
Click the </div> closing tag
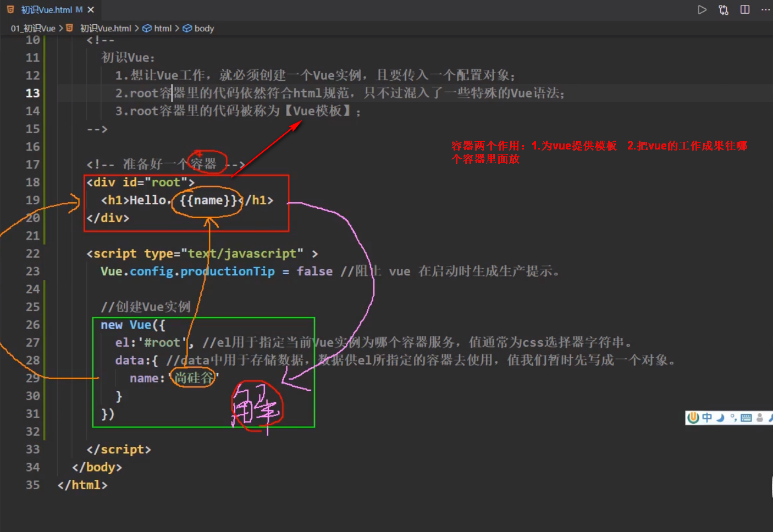click(x=108, y=218)
